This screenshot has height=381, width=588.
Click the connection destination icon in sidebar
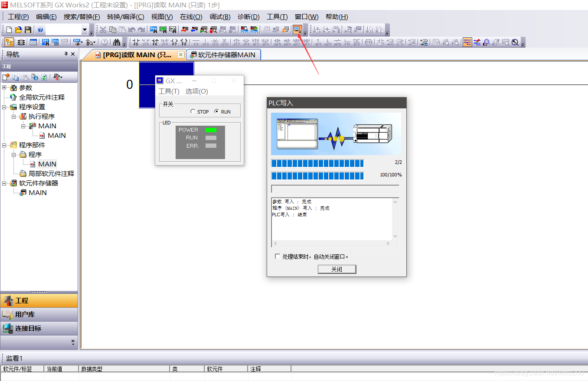tap(8, 328)
